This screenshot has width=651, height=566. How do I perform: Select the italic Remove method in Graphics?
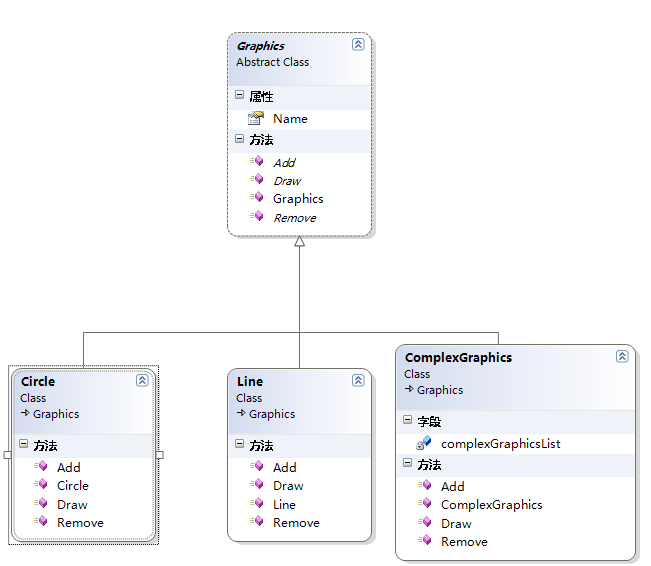(x=295, y=218)
